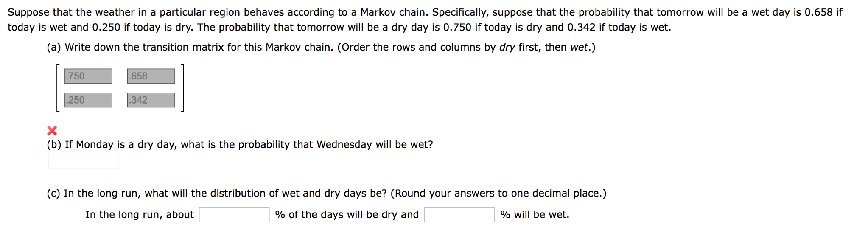Click the number 0.342 in the problem statement
868x233 pixels.
581,28
